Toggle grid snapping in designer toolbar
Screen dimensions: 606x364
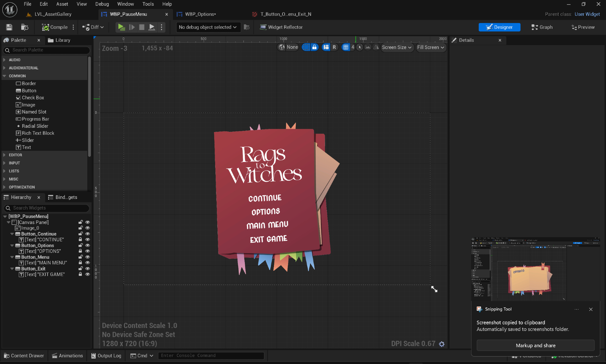(x=346, y=47)
